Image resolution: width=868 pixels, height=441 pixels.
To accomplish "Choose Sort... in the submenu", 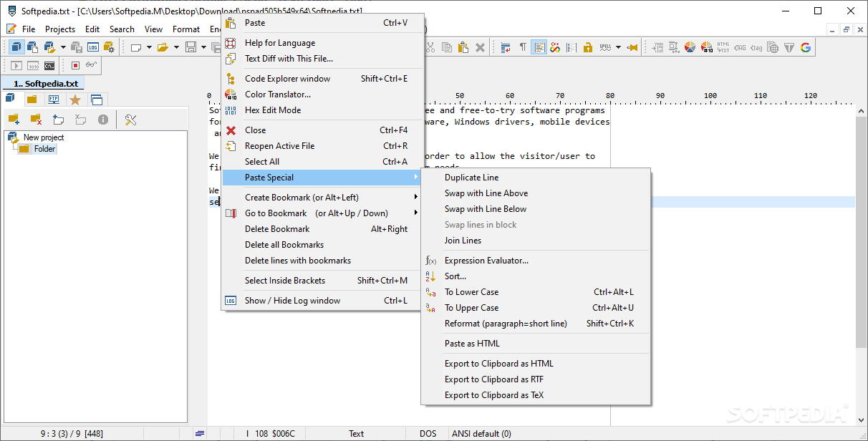I will tap(536, 276).
